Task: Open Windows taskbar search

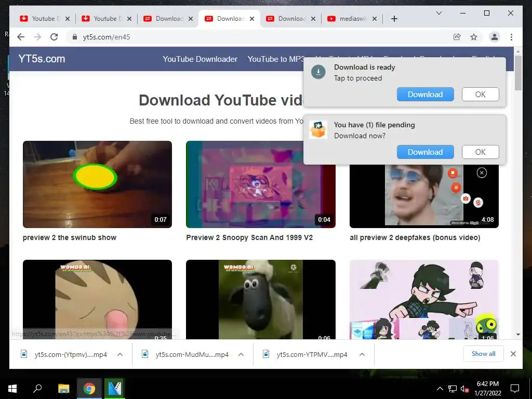Action: point(37,389)
